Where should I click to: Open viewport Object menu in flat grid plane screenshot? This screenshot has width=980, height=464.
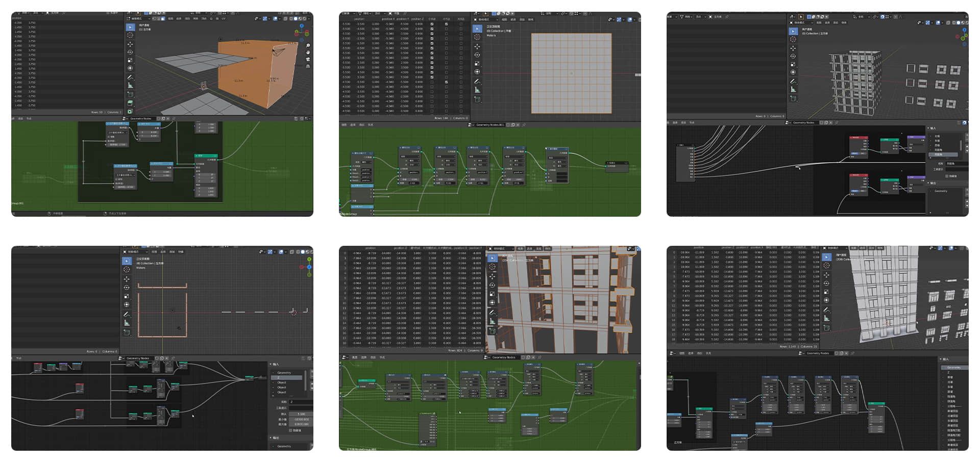point(531,19)
